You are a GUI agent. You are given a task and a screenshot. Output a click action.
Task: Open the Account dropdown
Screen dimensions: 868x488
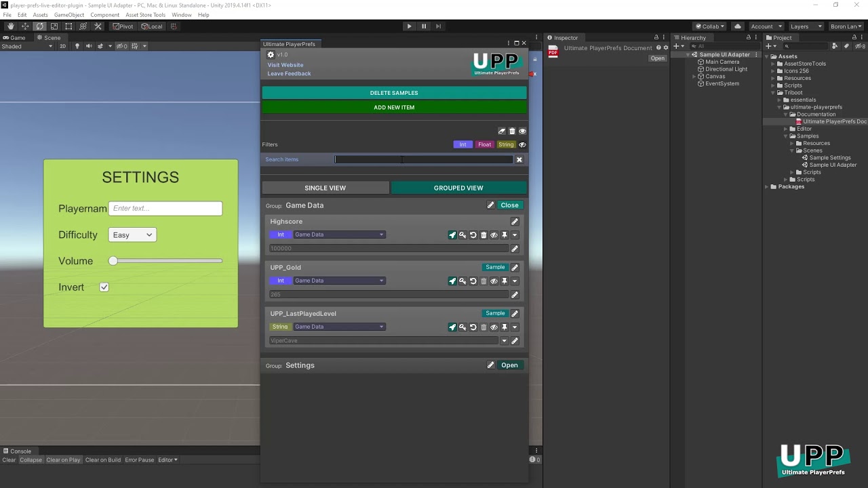pyautogui.click(x=766, y=26)
